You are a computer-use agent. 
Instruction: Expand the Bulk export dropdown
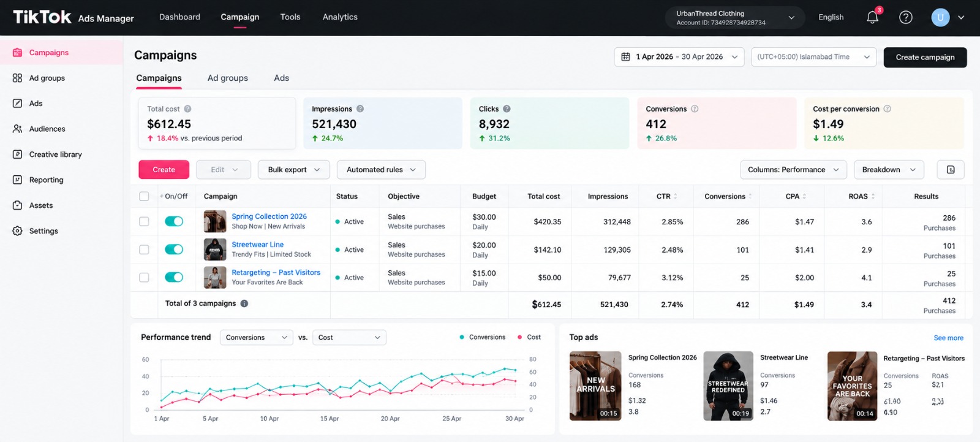pyautogui.click(x=294, y=170)
